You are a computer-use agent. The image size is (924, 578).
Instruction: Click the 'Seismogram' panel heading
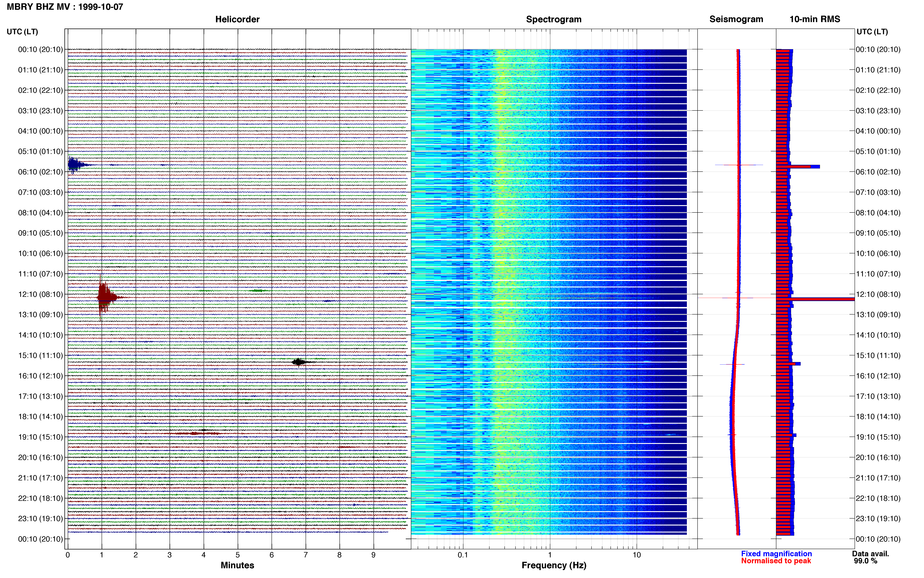tap(736, 19)
